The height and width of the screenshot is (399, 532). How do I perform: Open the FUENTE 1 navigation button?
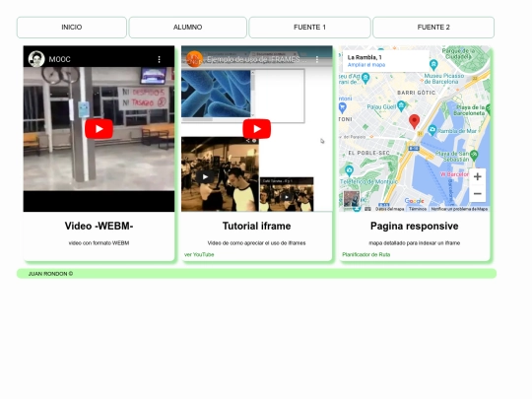click(309, 28)
